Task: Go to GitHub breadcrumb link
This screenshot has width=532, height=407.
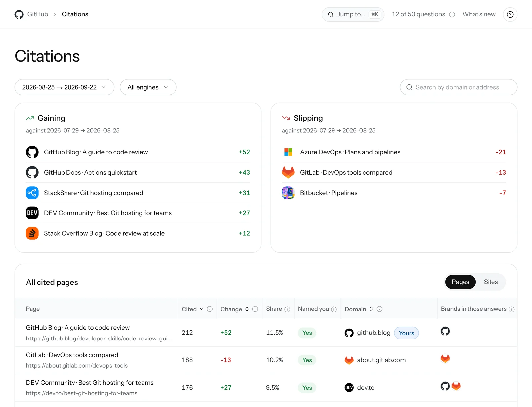Action: pyautogui.click(x=38, y=14)
